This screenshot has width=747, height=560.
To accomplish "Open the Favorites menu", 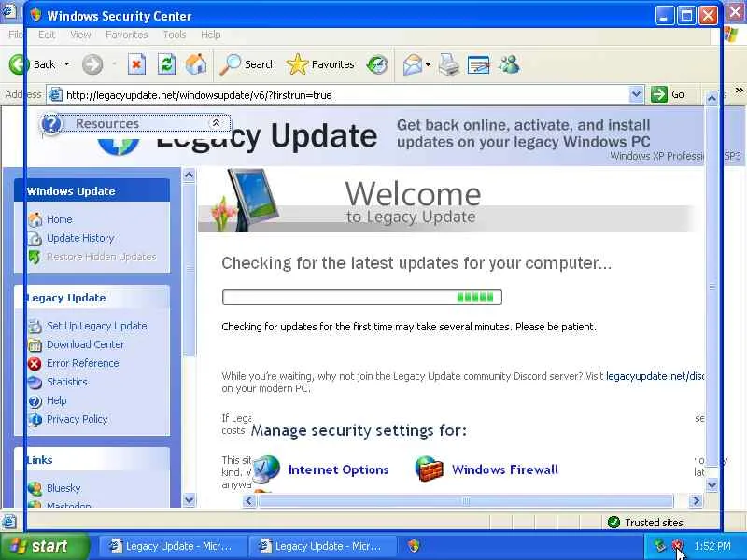I will point(127,35).
